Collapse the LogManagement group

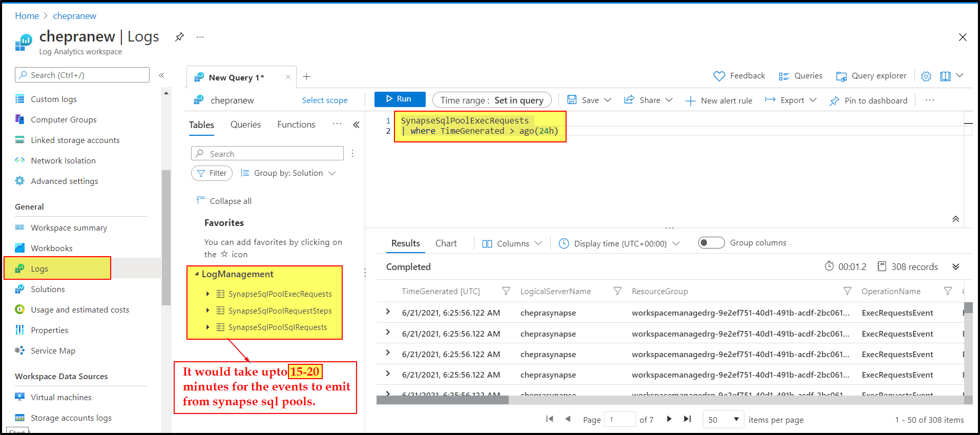click(197, 274)
